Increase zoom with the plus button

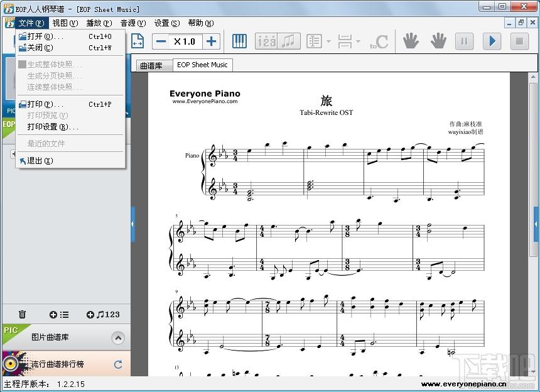[211, 41]
